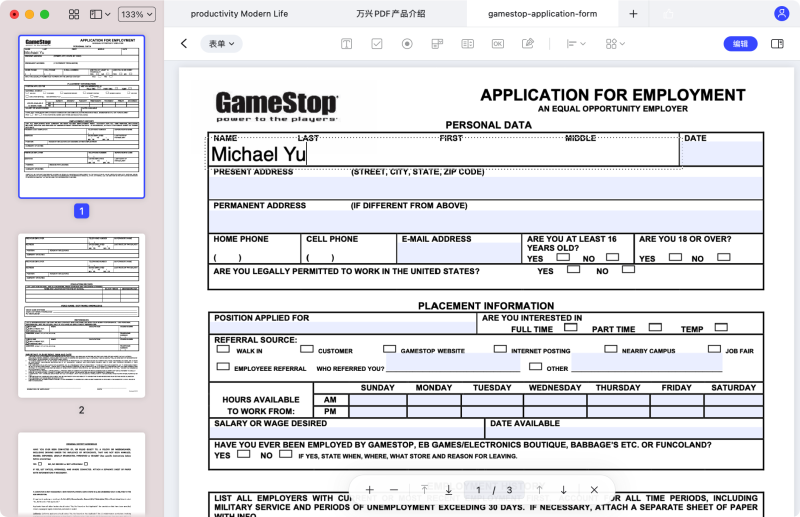Image resolution: width=800 pixels, height=517 pixels.
Task: Check the PART TIME checkbox
Action: click(654, 327)
